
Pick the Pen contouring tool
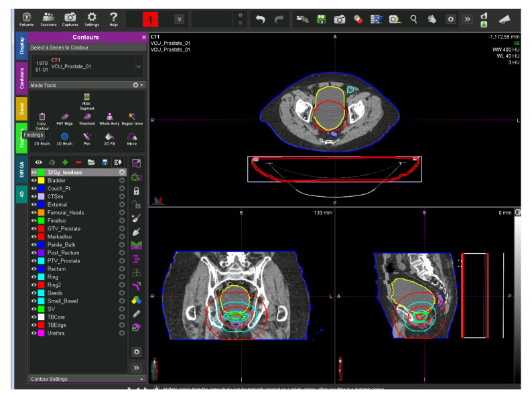(x=86, y=137)
